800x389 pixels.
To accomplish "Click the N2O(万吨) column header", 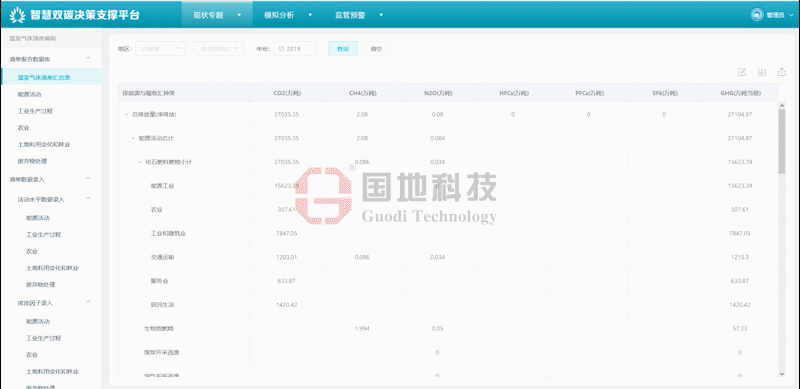I will 438,93.
